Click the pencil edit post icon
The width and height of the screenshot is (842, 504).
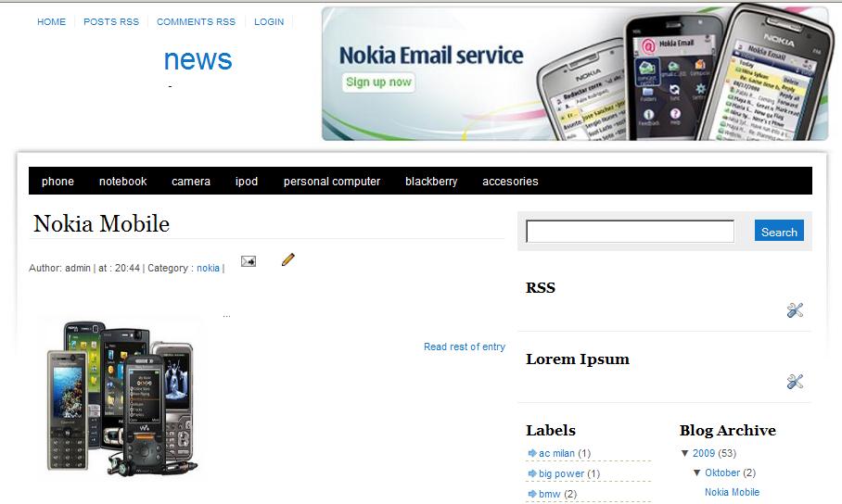pos(287,259)
